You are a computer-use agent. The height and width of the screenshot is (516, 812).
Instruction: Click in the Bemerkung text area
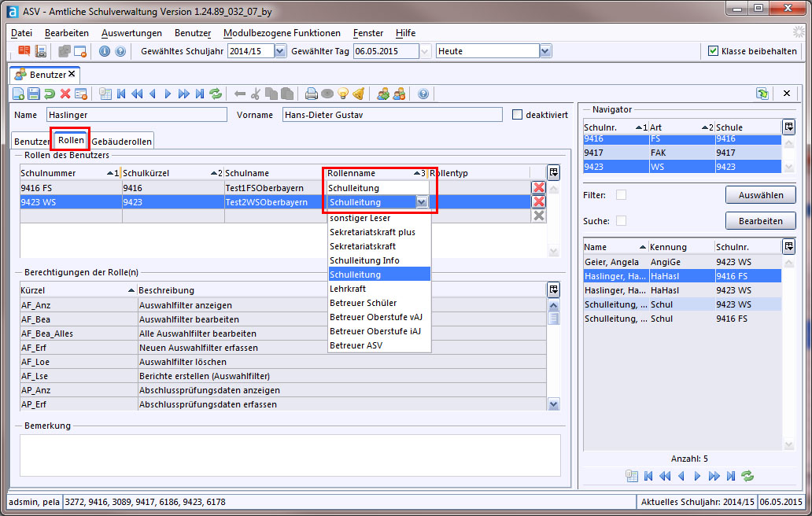(290, 455)
